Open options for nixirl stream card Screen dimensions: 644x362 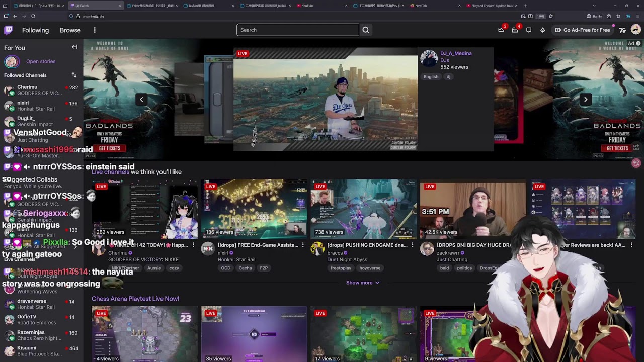tap(303, 245)
